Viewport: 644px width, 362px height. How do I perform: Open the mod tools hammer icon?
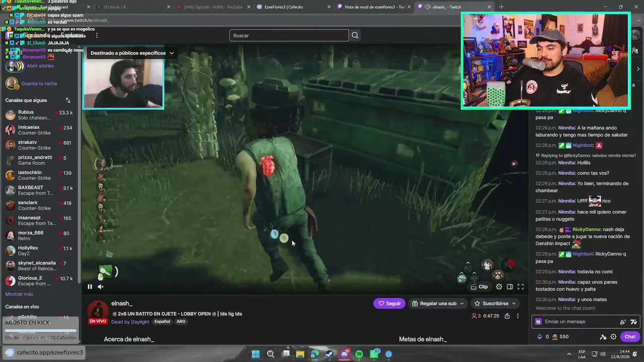tap(603, 337)
